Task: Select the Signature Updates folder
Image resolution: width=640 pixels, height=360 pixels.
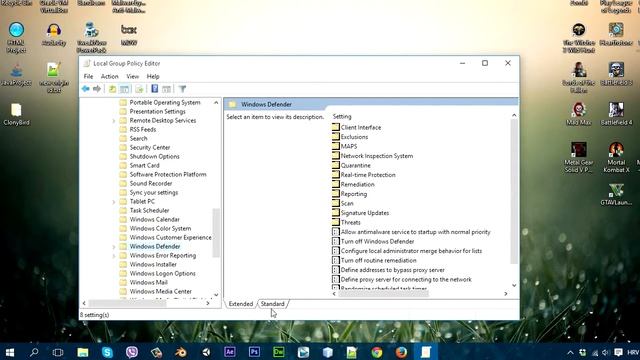Action: [360, 213]
